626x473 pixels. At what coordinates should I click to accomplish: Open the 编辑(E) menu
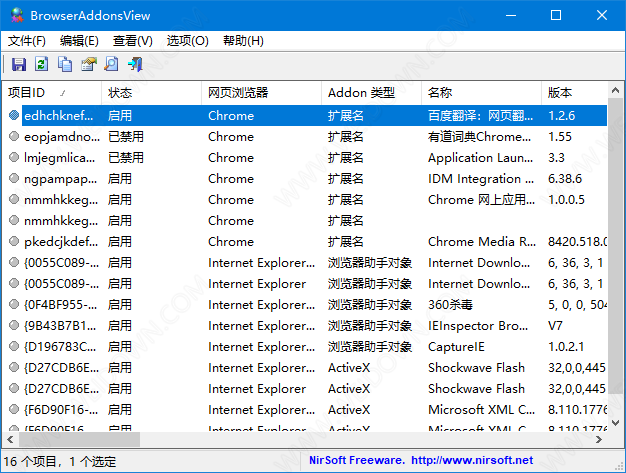click(x=79, y=41)
